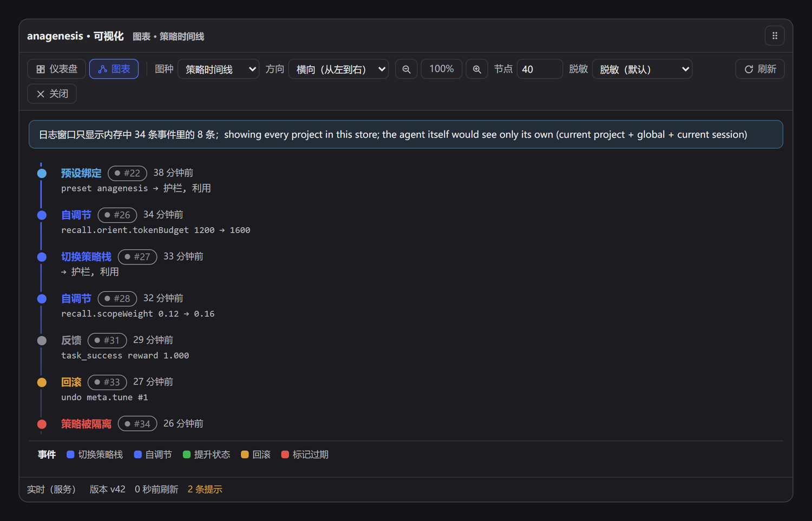Viewport: 812px width, 521px height.
Task: Click the recall.scopeWeight 0.12 → 0.16 detail
Action: click(x=137, y=314)
